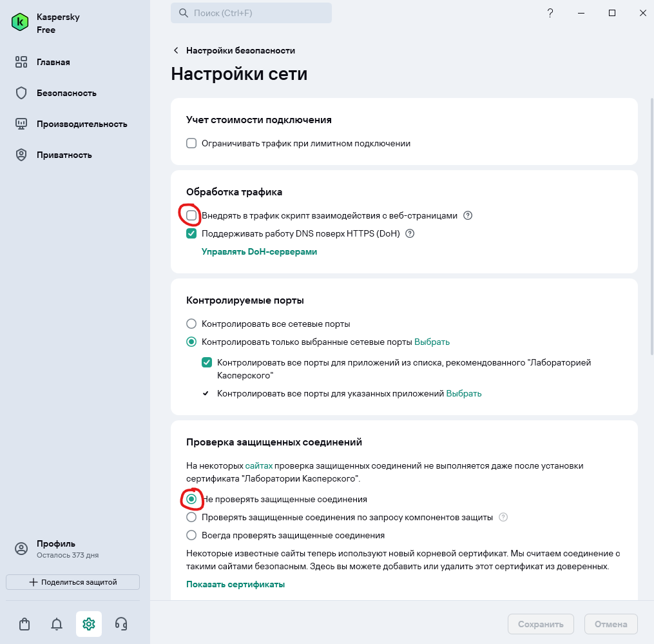
Task: Open the notifications bell icon
Action: point(57,624)
